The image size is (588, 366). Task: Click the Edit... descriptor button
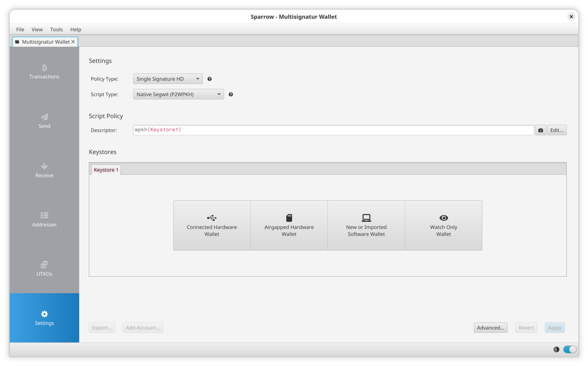556,130
